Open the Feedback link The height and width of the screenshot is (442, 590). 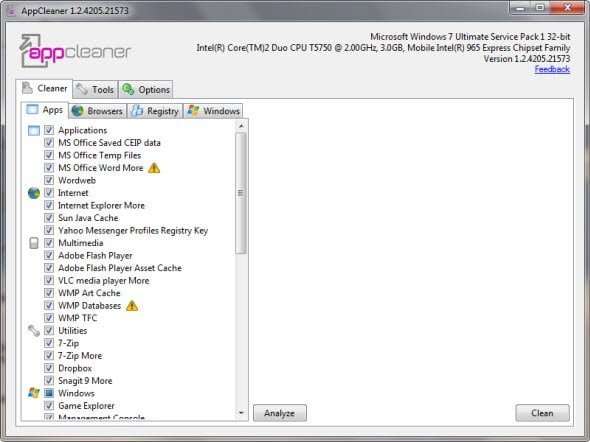pyautogui.click(x=552, y=69)
